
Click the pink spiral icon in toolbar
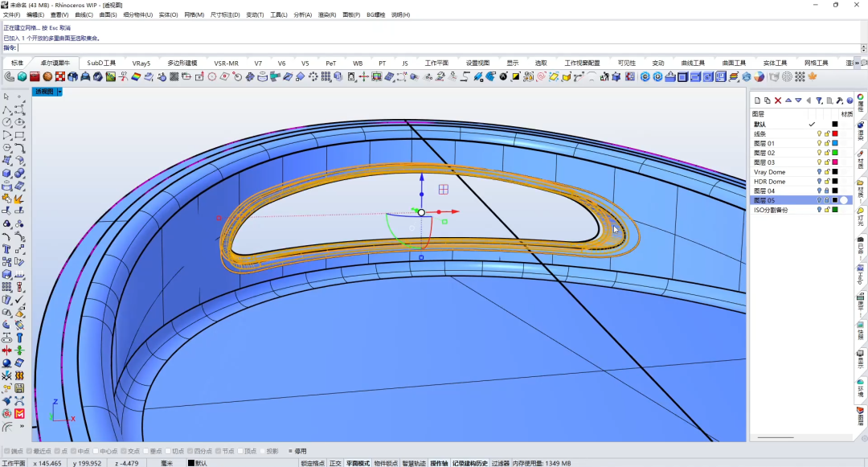(x=542, y=77)
